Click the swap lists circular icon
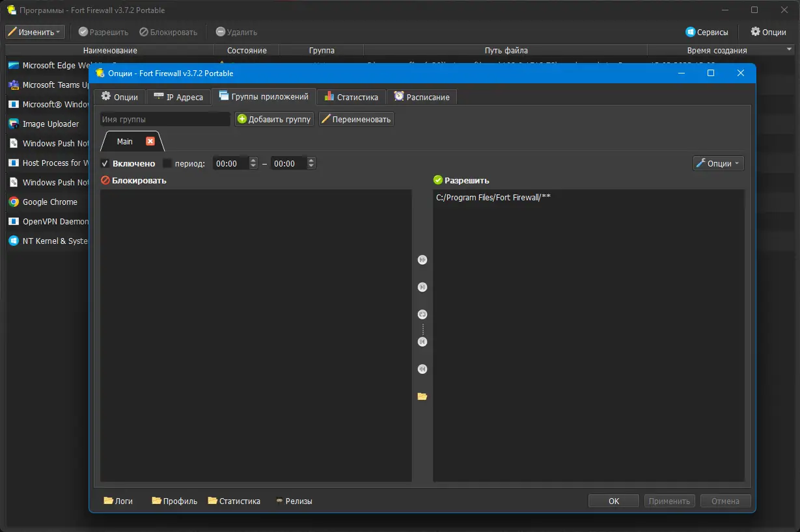The width and height of the screenshot is (800, 532). pos(422,314)
